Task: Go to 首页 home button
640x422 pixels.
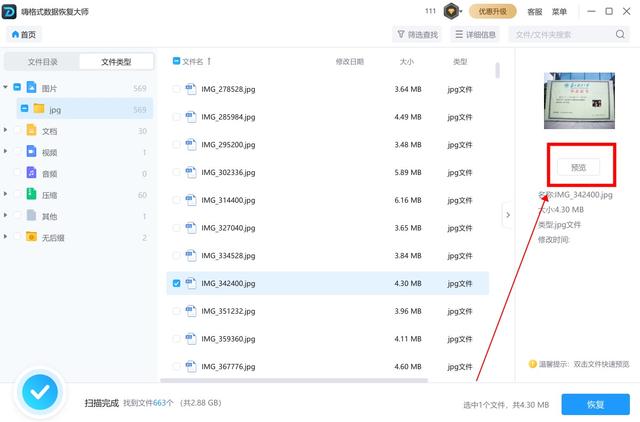Action: click(x=24, y=35)
